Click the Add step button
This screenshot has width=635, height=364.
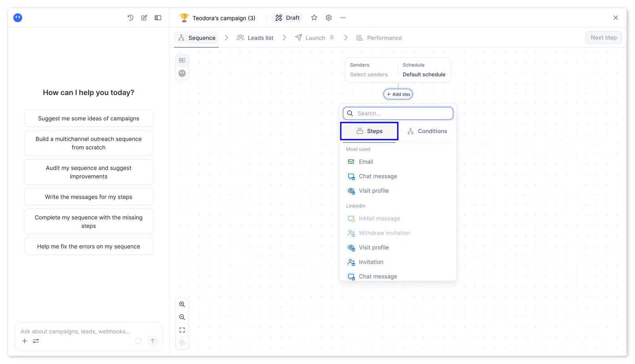398,94
